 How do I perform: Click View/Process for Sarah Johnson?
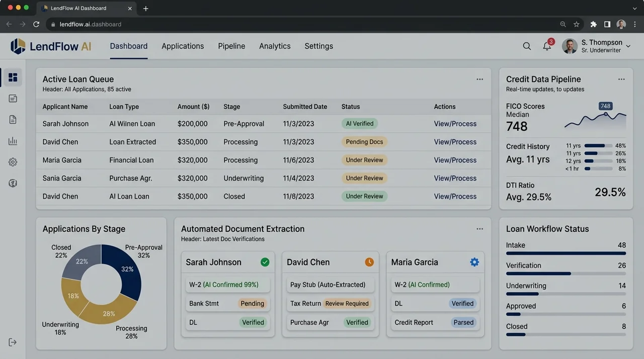click(x=455, y=124)
